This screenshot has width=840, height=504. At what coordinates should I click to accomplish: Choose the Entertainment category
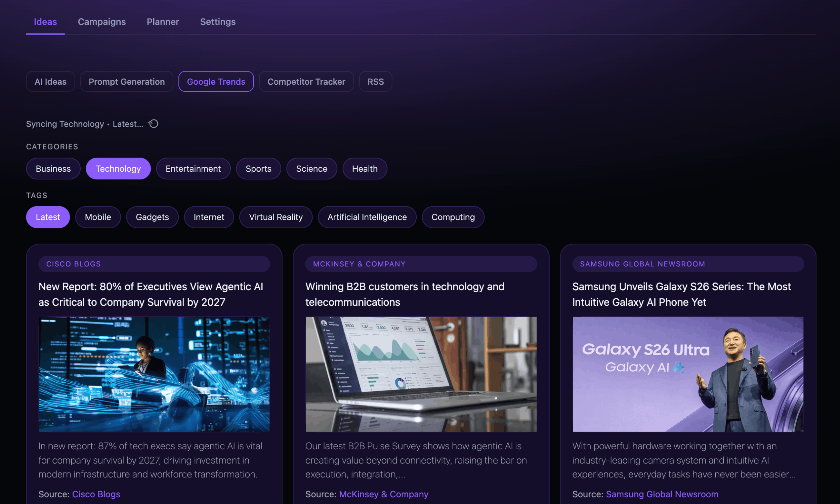193,168
